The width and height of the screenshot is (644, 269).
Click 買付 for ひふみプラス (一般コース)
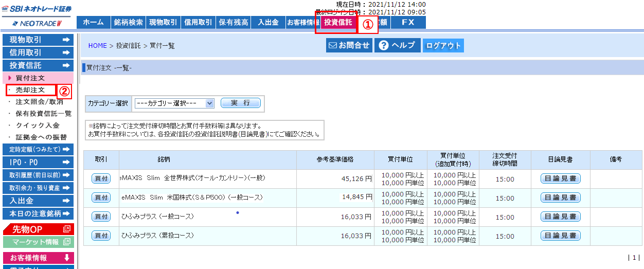click(x=101, y=217)
